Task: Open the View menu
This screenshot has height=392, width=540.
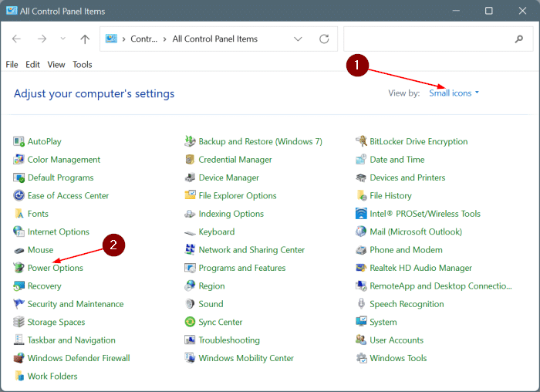Action: tap(56, 64)
